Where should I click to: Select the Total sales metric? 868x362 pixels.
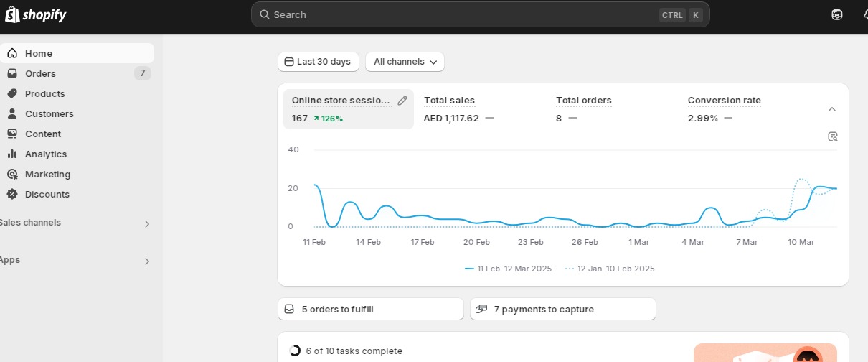click(449, 101)
